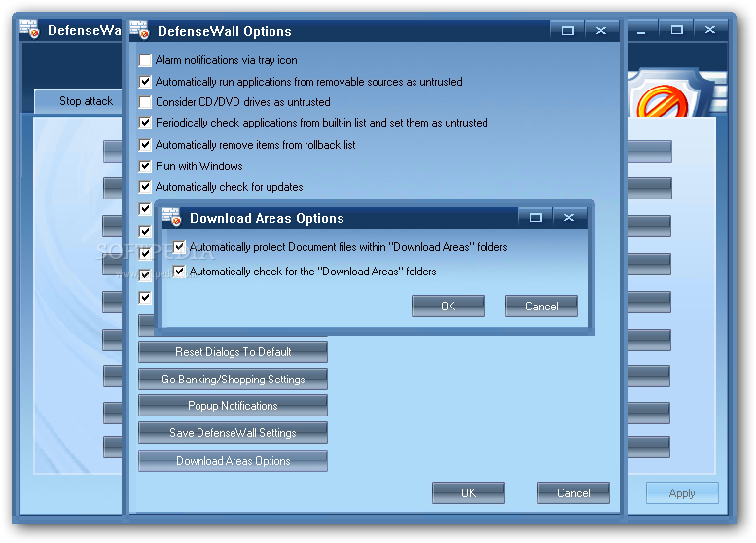Close the main DefenseWall window
This screenshot has width=756, height=543.
tap(710, 30)
